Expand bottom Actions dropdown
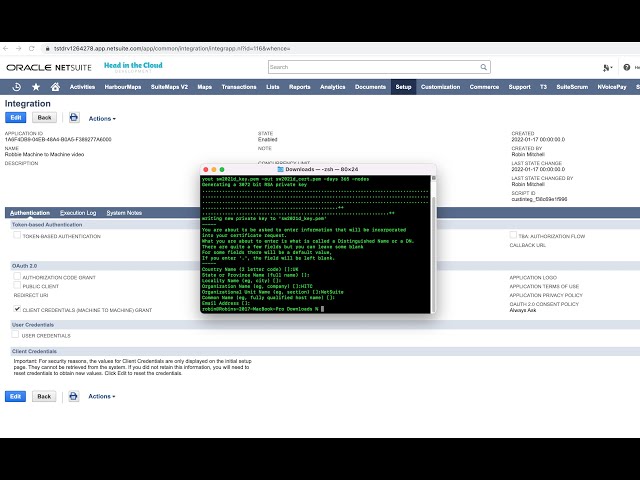The width and height of the screenshot is (640, 480). tap(102, 396)
